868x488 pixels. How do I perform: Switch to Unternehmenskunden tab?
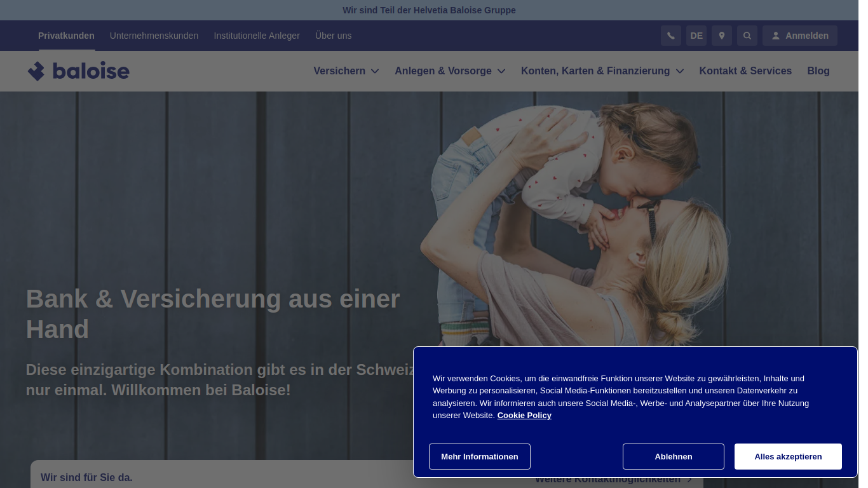[x=154, y=36]
